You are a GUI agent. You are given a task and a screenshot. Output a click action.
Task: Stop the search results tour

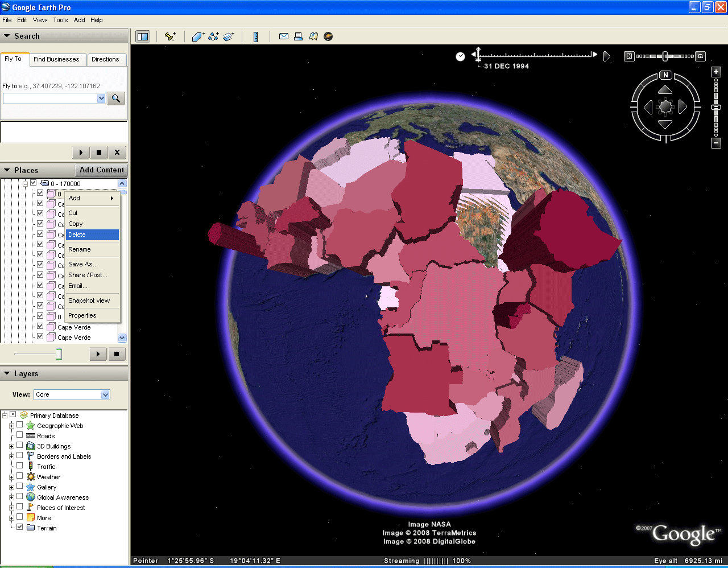(x=99, y=153)
